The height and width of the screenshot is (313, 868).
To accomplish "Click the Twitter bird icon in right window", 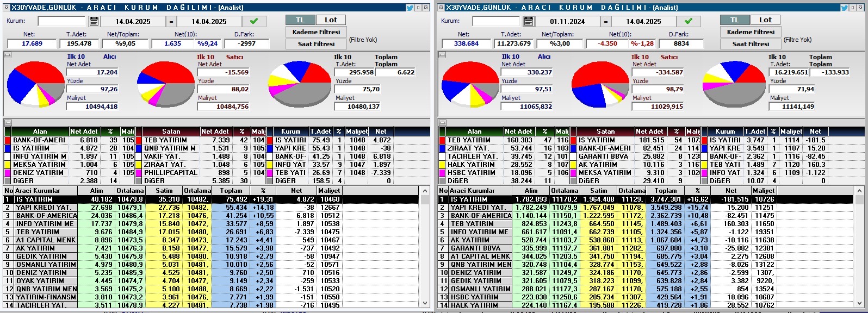I will click(844, 8).
